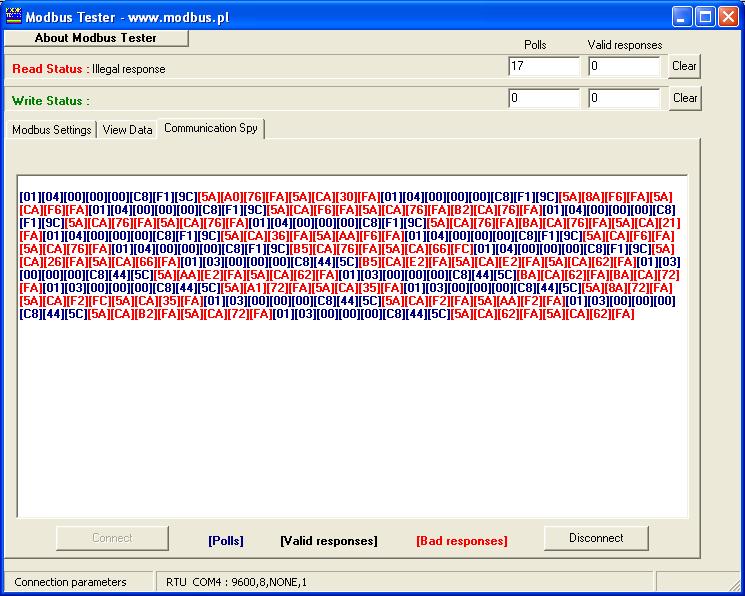Minimize the Modbus Tester window

(x=682, y=17)
